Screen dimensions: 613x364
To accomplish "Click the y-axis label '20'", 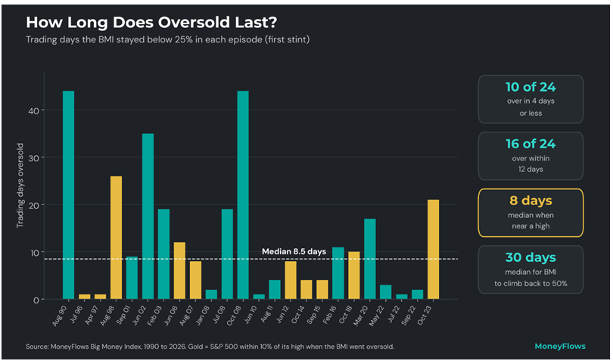I will click(33, 206).
